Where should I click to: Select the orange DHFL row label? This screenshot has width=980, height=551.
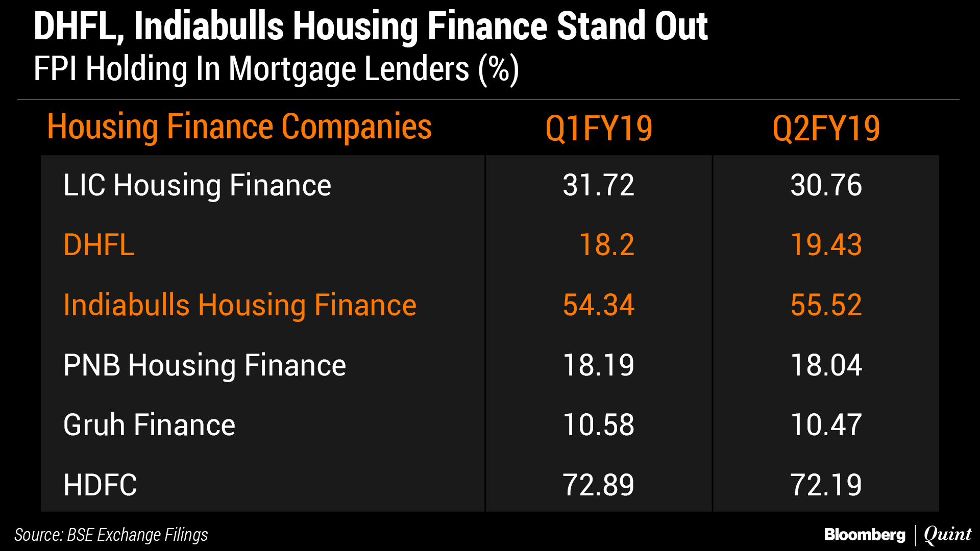(99, 244)
